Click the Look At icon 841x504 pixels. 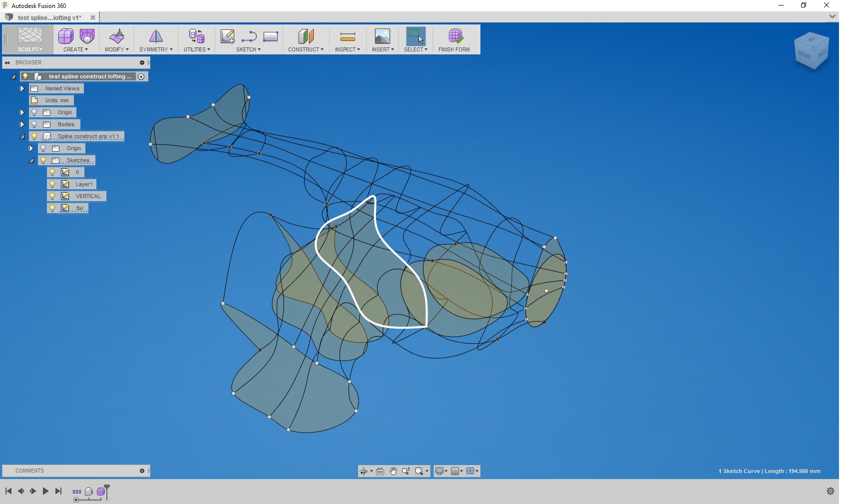click(x=380, y=471)
